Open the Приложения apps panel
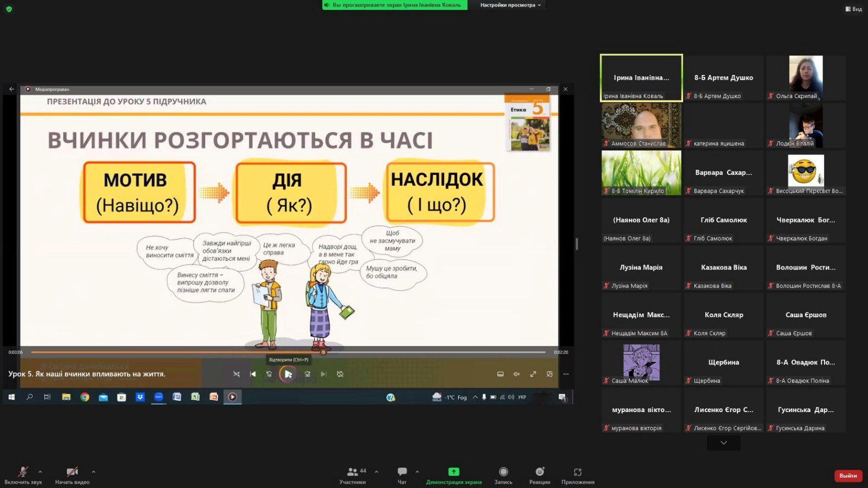Viewport: 868px width, 488px height. [578, 475]
